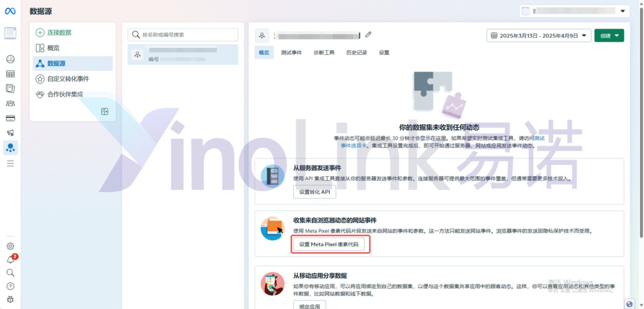Switch to the 设置 tab
The width and height of the screenshot is (644, 309).
[x=384, y=53]
